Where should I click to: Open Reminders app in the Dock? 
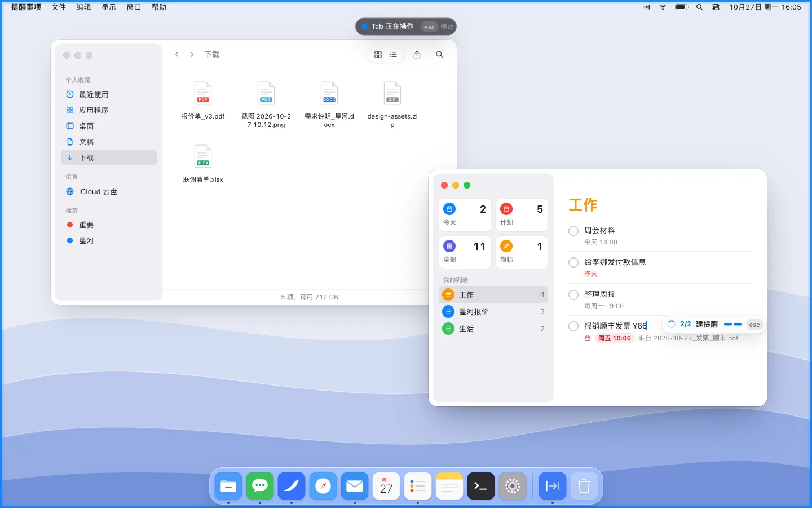tap(418, 486)
